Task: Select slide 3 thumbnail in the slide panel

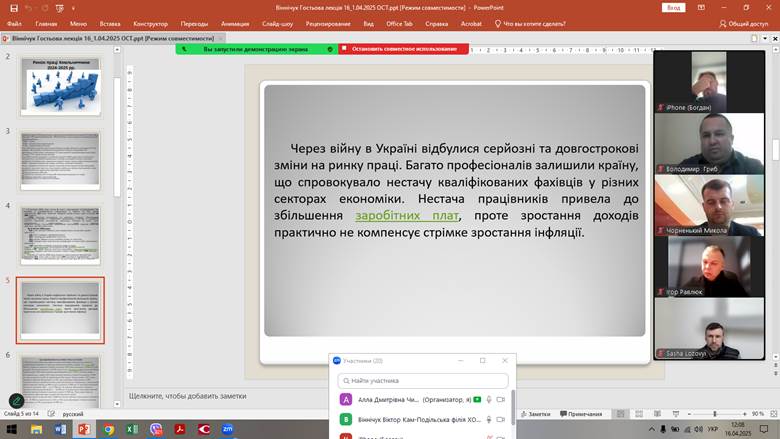Action: (x=60, y=161)
